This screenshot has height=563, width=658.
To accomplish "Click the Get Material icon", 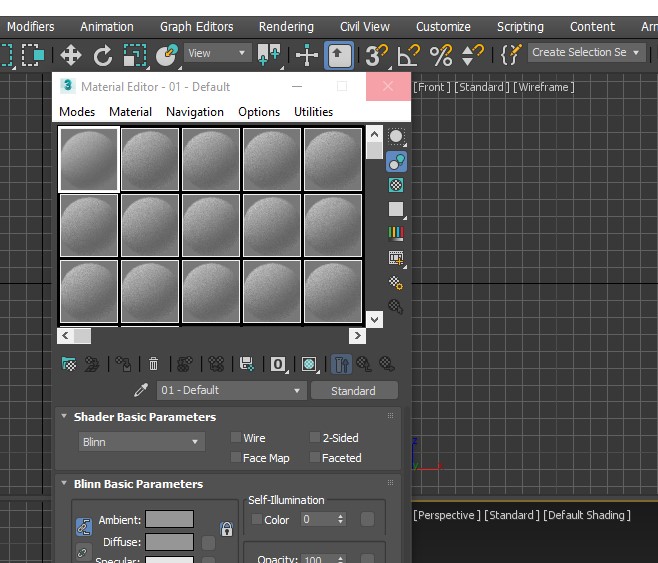I will [69, 364].
